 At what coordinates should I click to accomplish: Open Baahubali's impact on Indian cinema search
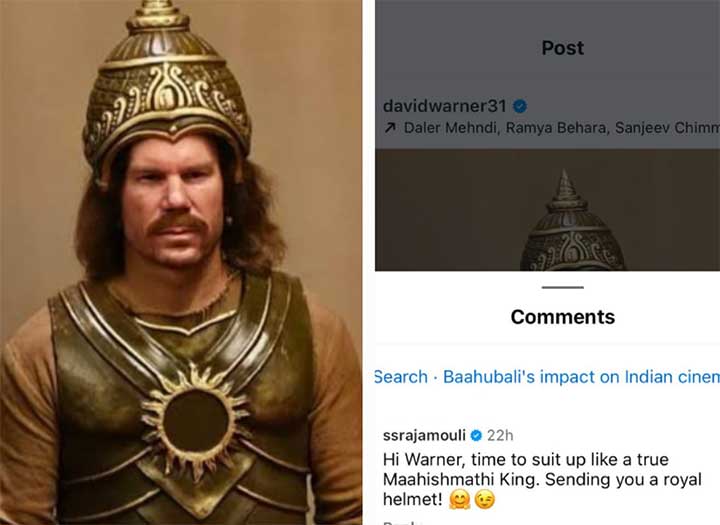click(x=581, y=377)
